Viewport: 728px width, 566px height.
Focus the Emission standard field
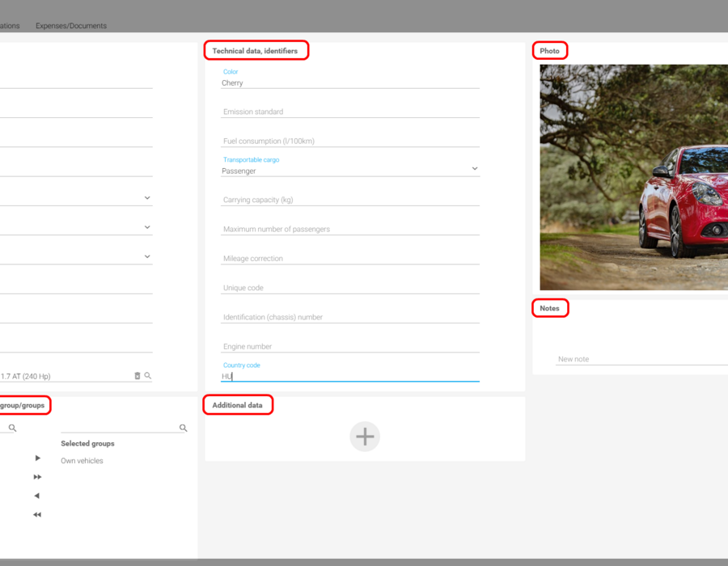tap(350, 112)
